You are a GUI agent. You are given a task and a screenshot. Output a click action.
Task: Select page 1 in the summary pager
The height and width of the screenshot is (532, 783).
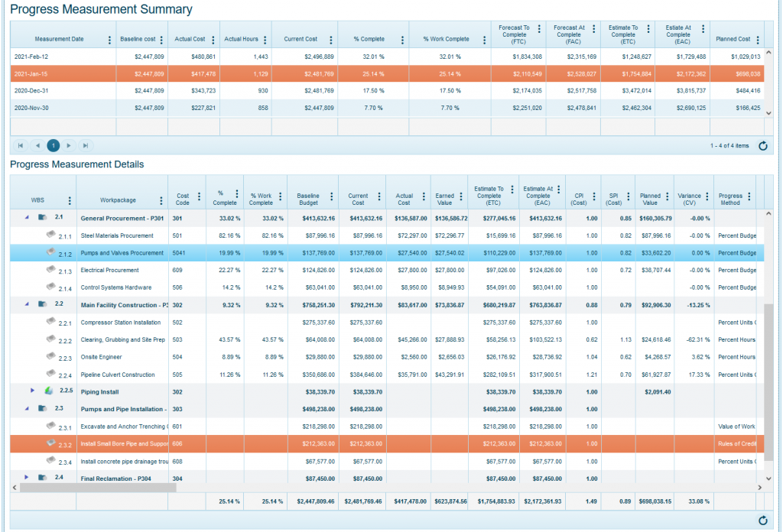coord(54,145)
